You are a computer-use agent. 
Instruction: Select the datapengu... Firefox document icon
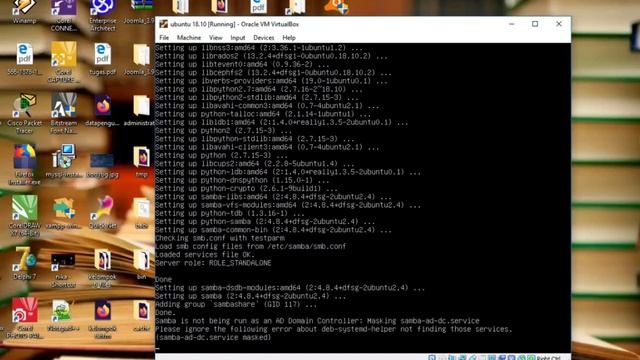point(103,110)
